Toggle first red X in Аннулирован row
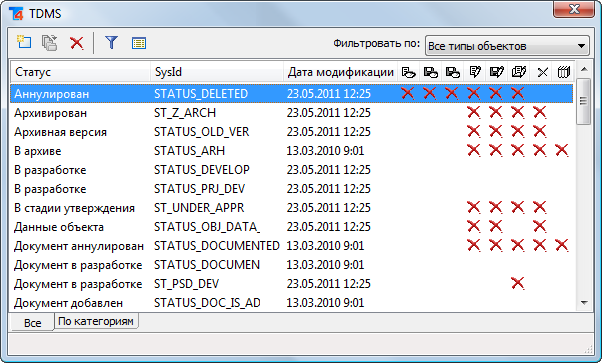Image resolution: width=604 pixels, height=363 pixels. [x=408, y=93]
